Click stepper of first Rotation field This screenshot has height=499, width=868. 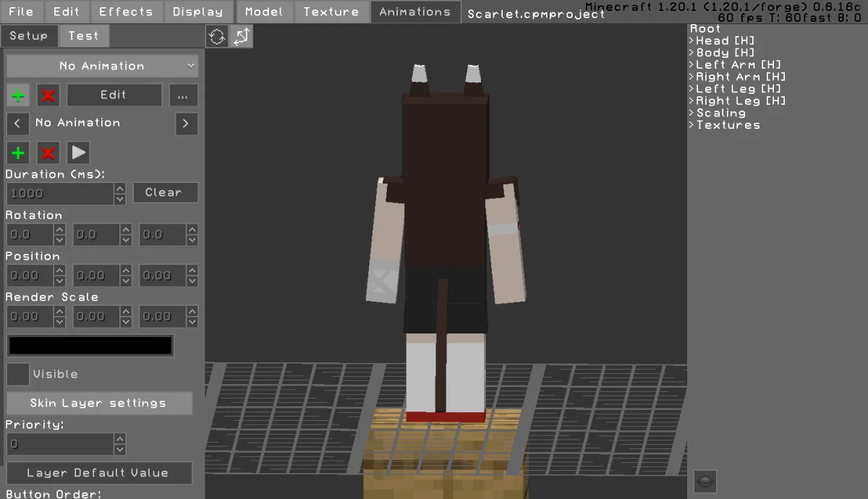tap(60, 235)
